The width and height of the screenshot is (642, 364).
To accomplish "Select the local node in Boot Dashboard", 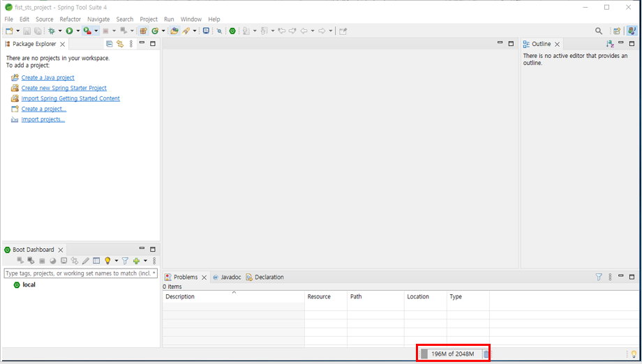I will (x=29, y=285).
